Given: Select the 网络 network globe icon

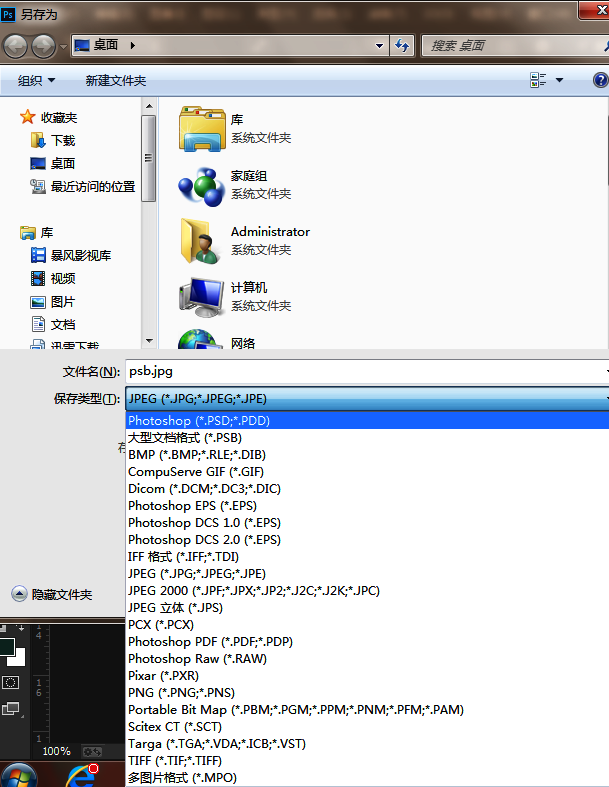Looking at the screenshot, I should [200, 339].
